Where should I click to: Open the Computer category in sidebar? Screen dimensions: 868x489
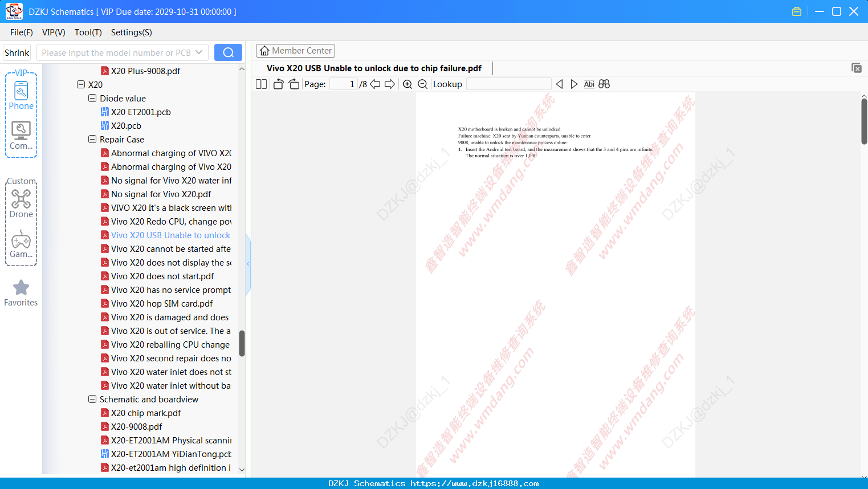pos(21,136)
